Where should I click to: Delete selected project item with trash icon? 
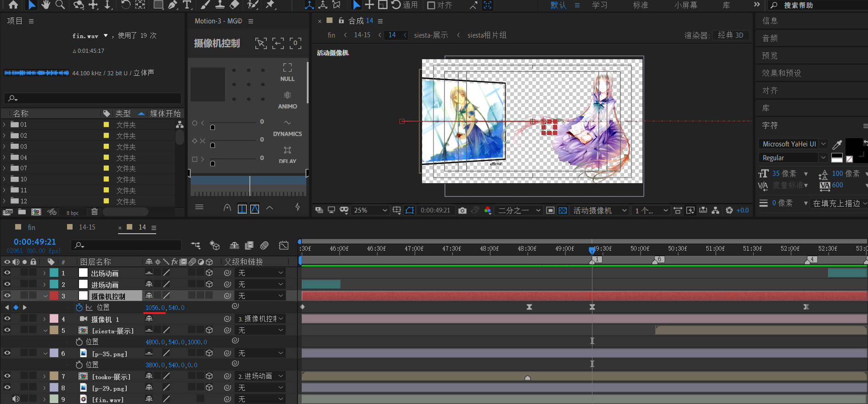click(95, 212)
